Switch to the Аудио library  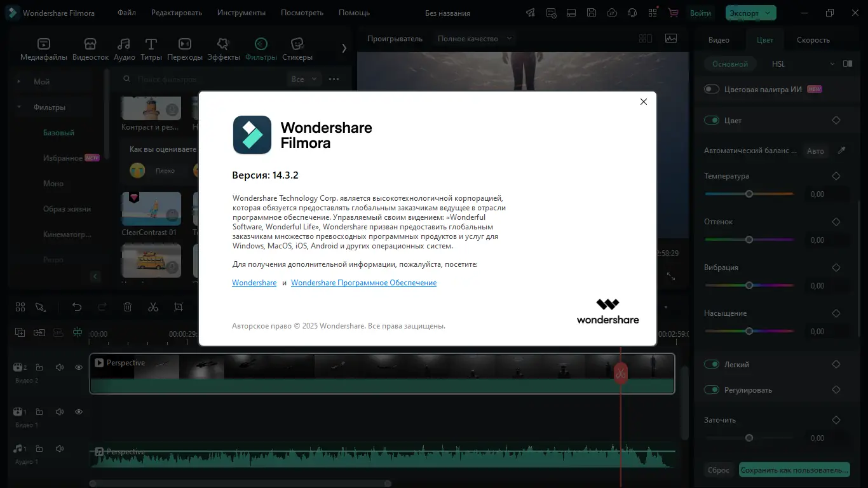coord(125,49)
